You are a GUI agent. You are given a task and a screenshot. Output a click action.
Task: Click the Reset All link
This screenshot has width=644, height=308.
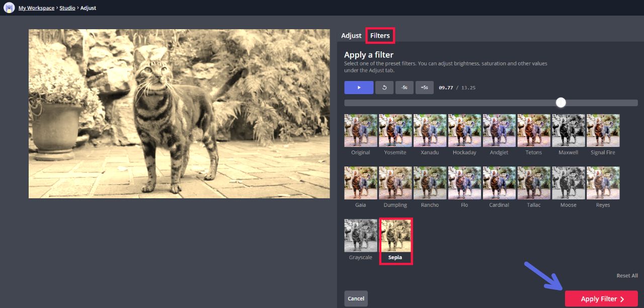627,276
